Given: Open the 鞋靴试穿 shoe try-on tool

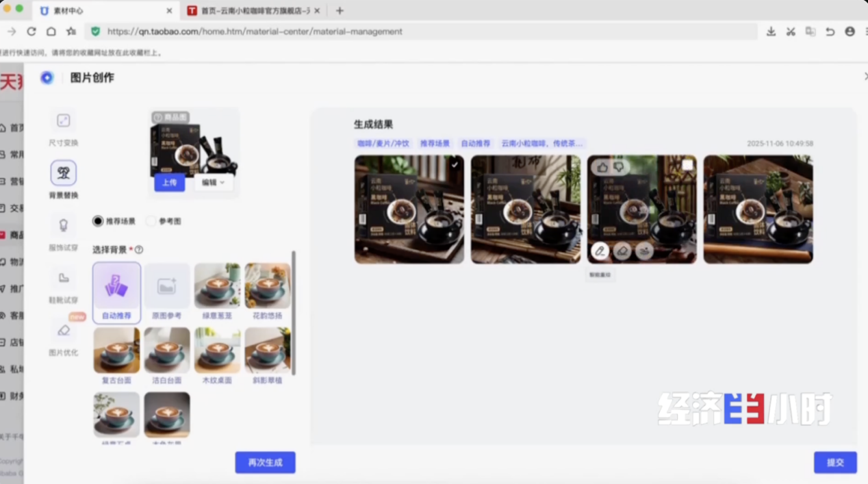Looking at the screenshot, I should [x=63, y=278].
